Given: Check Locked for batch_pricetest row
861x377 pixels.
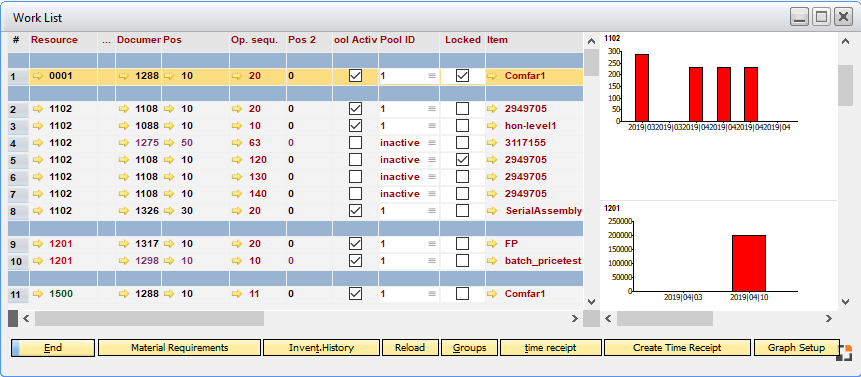Looking at the screenshot, I should pos(463,261).
